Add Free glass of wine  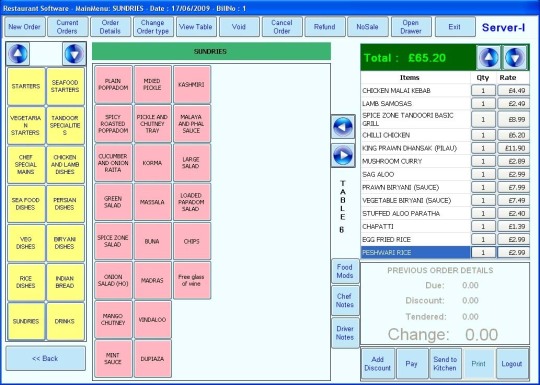click(x=192, y=280)
